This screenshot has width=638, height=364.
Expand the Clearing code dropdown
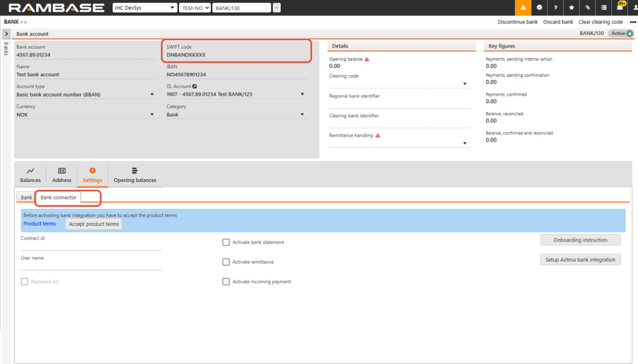[x=464, y=84]
